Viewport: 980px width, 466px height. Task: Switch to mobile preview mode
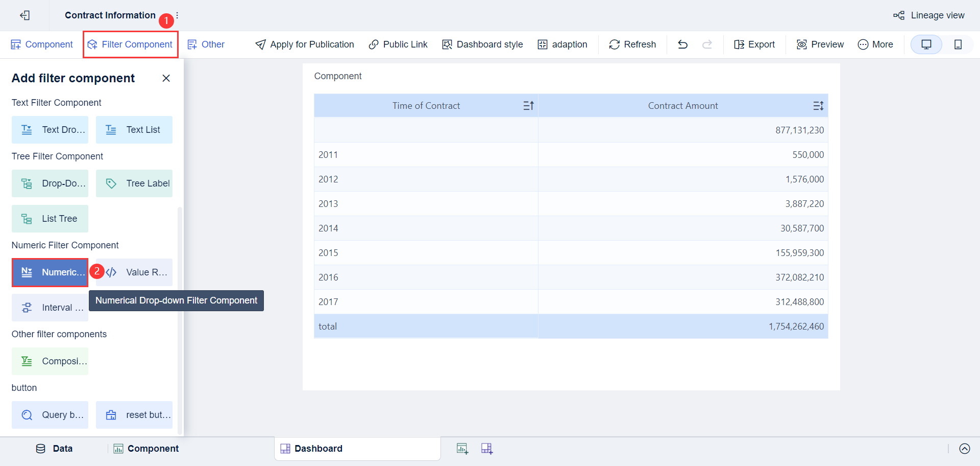958,44
